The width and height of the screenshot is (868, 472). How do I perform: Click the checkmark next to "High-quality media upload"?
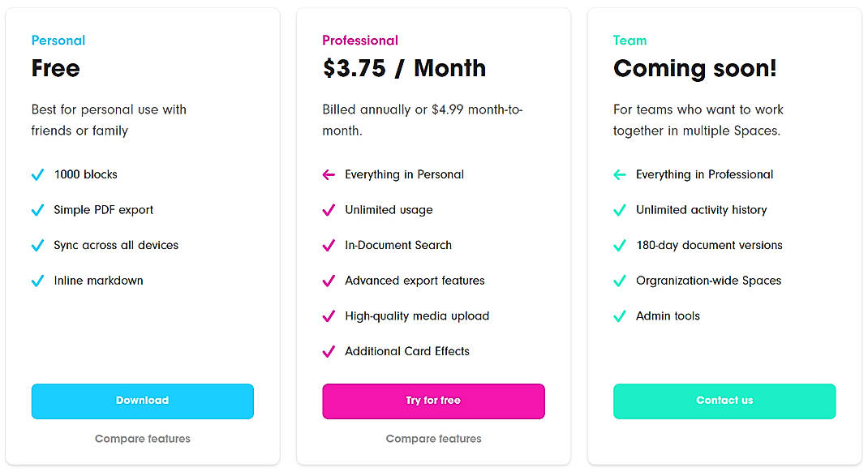(x=329, y=316)
